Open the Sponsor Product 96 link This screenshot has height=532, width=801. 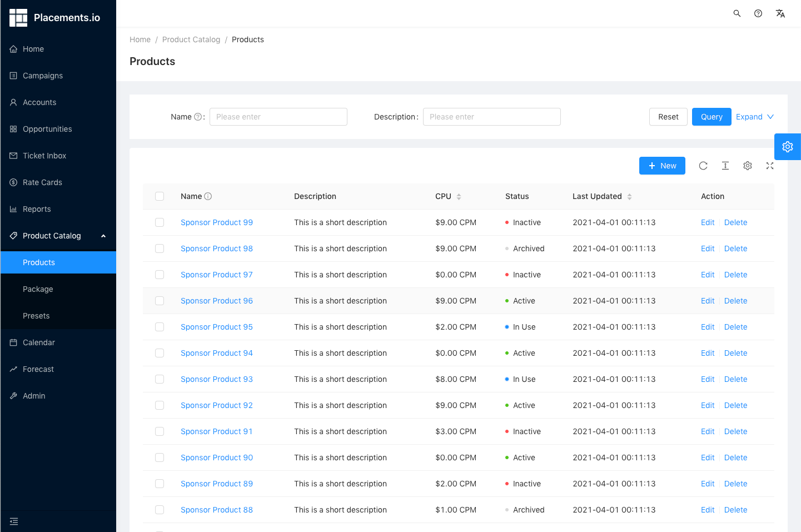216,301
